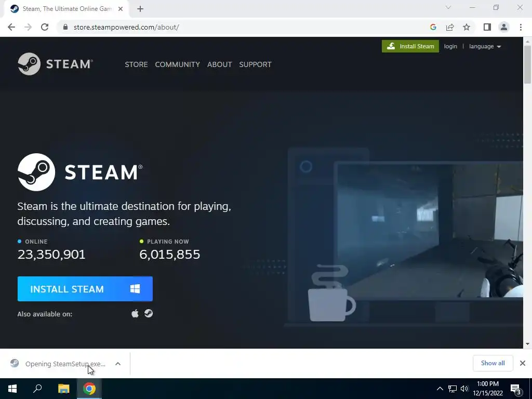Click the large STEAM hero logo
Screen dimensions: 532x399
80,172
